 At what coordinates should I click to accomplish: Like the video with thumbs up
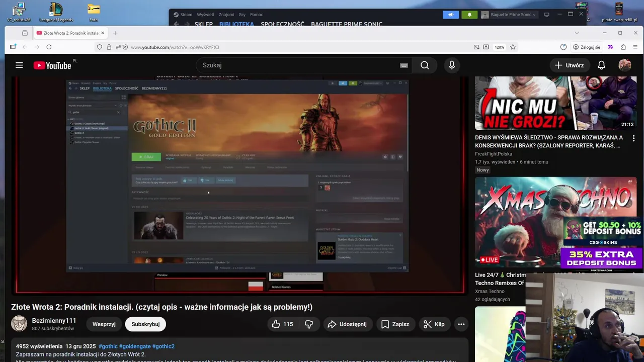(x=282, y=324)
